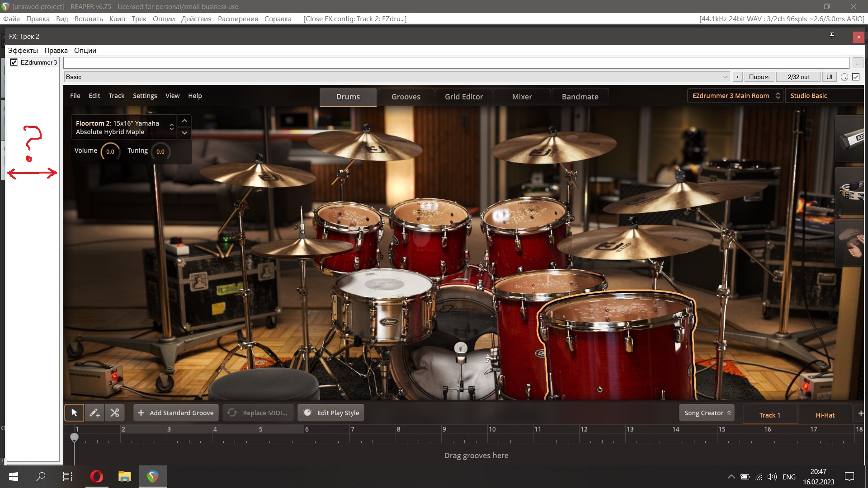Expand the Song Creator panel
Viewport: 868px width, 488px height.
706,413
